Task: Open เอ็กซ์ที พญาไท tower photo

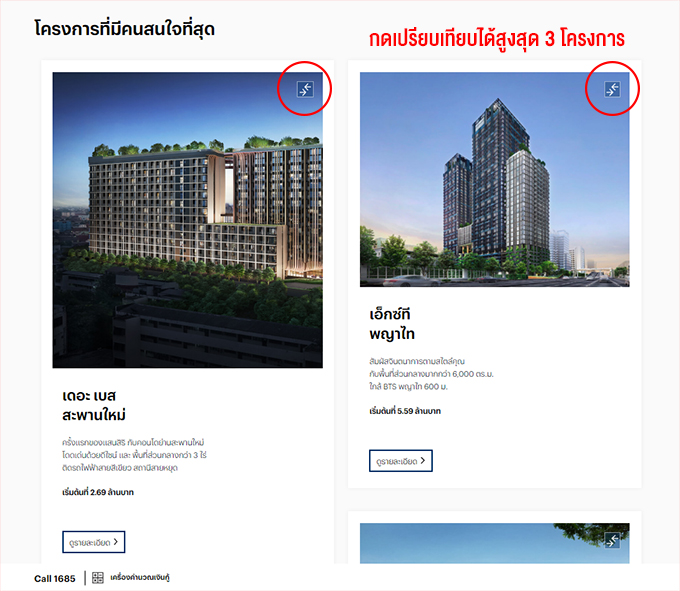Action: click(494, 180)
